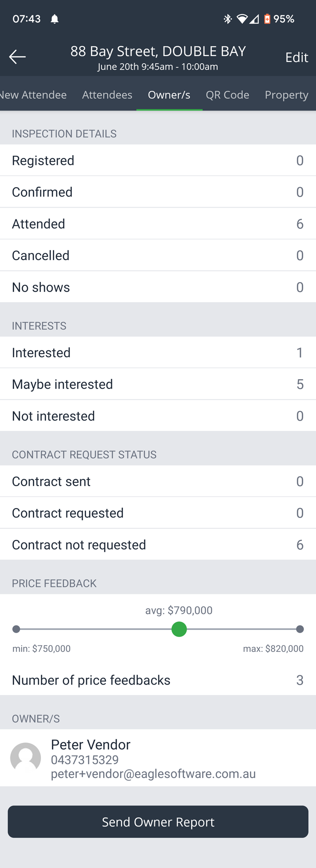The image size is (316, 868).
Task: Switch to the Attendees tab
Action: click(x=107, y=95)
